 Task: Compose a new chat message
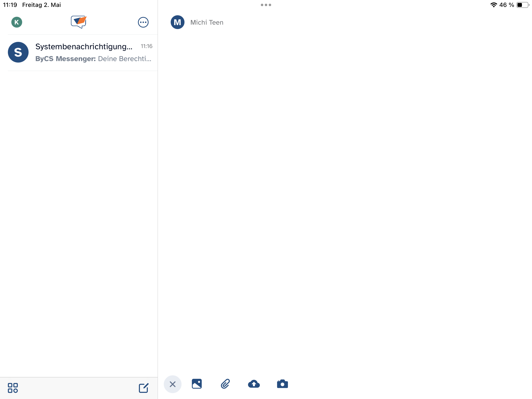(144, 388)
